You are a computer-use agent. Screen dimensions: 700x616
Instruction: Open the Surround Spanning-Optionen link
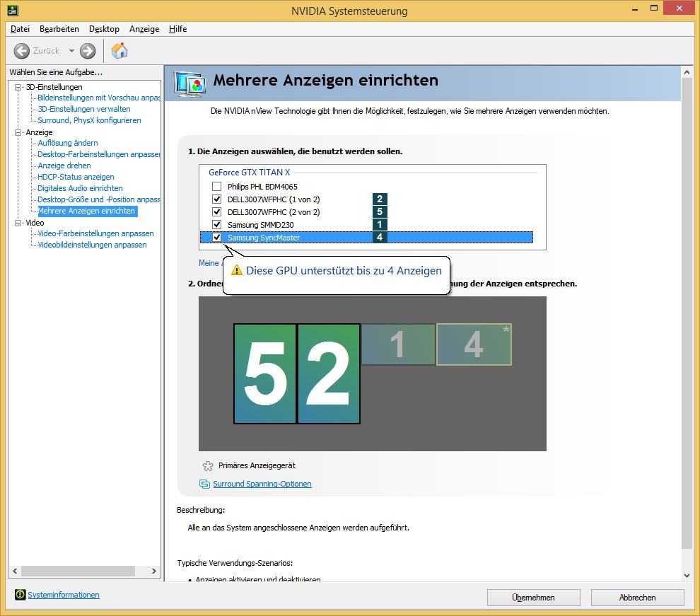(x=262, y=484)
